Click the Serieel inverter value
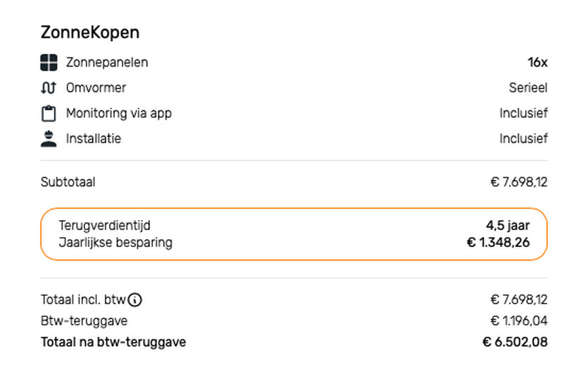This screenshot has height=392, width=588. [x=528, y=88]
